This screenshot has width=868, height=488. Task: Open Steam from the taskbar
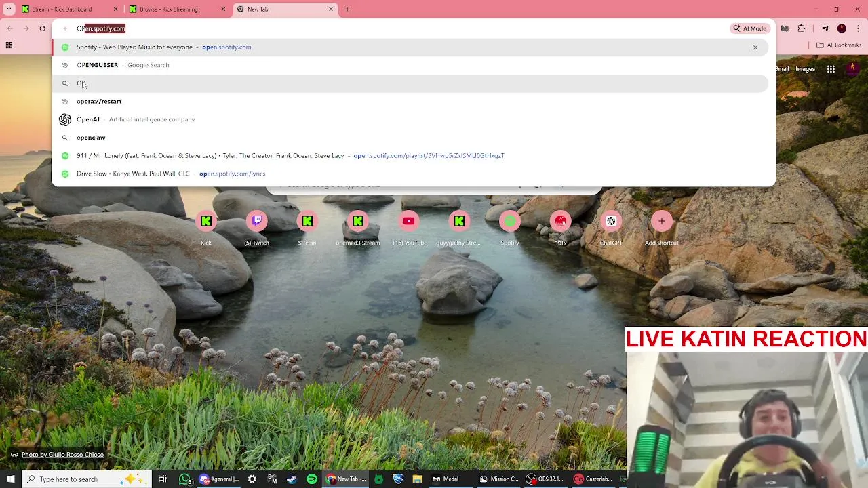pos(292,479)
